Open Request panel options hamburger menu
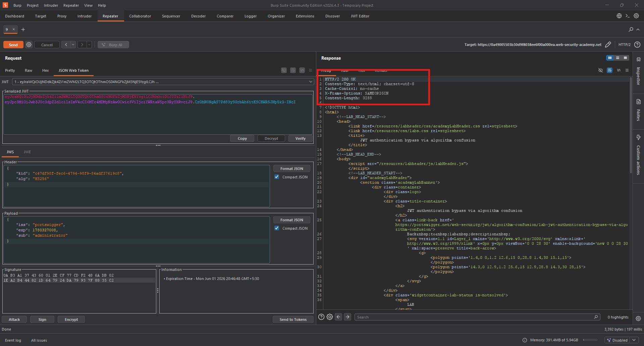644x346 pixels. [x=310, y=70]
